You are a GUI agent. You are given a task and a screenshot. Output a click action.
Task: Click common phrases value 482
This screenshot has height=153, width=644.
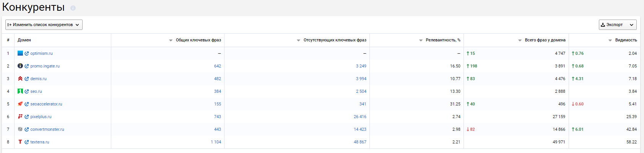(218, 79)
